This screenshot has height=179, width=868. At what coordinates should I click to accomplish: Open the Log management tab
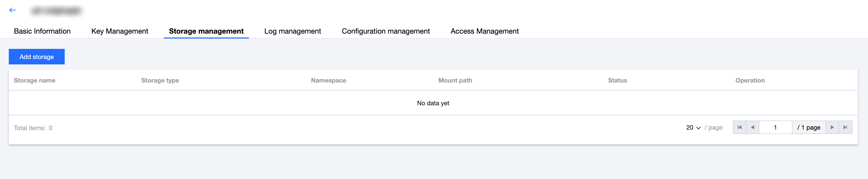(x=292, y=31)
